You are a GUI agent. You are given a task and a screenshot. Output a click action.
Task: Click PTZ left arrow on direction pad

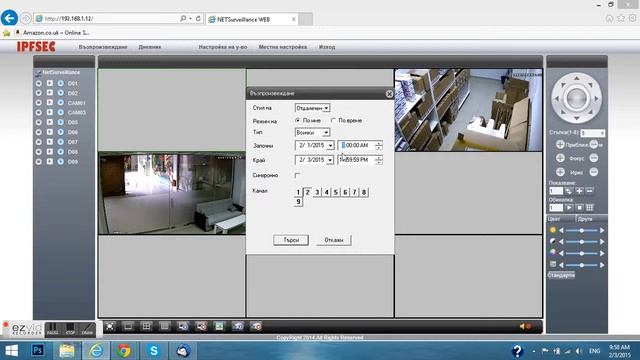coord(557,98)
